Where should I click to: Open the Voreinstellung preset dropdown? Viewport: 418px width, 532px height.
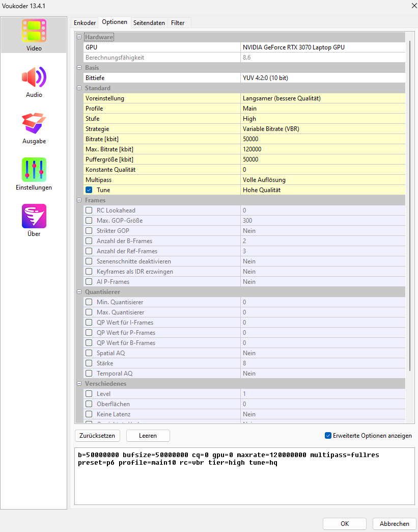323,98
